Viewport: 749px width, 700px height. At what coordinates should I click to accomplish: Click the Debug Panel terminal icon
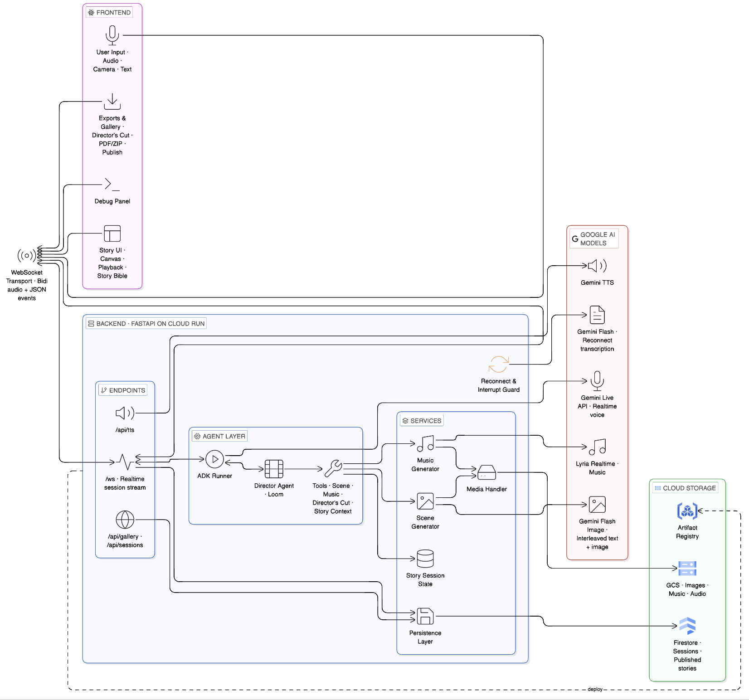coord(112,184)
